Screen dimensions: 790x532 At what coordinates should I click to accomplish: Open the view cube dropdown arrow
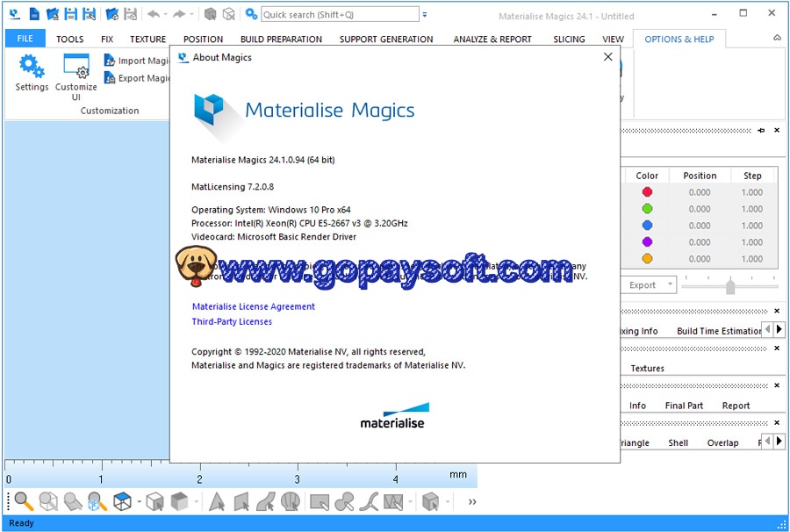coord(139,501)
